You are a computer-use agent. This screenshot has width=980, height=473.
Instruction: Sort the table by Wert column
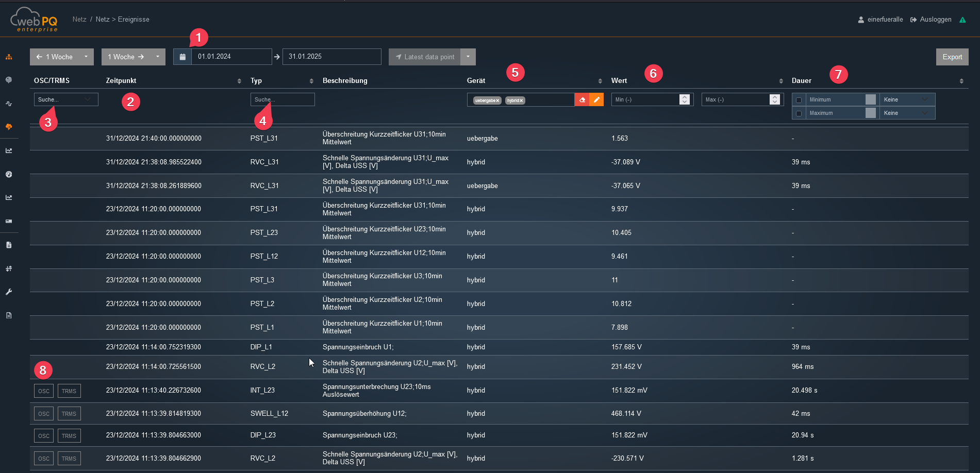point(781,81)
